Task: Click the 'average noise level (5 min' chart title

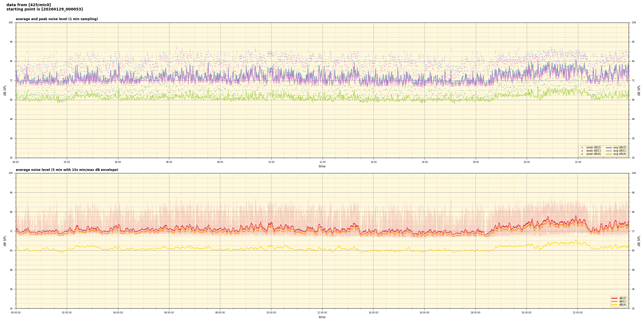Action: [67, 170]
